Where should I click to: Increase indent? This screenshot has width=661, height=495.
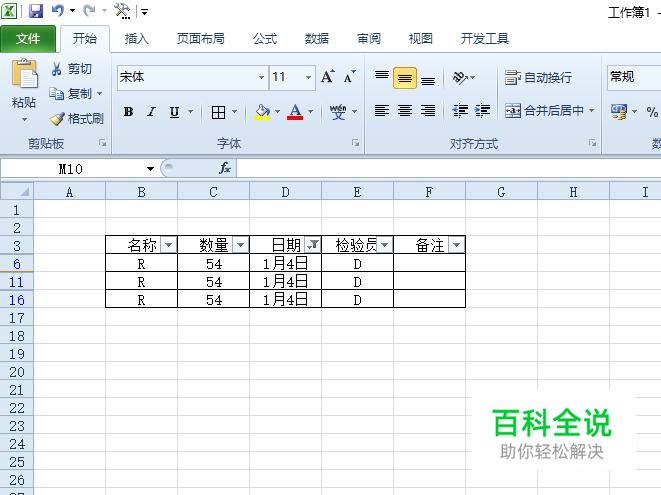[x=482, y=110]
